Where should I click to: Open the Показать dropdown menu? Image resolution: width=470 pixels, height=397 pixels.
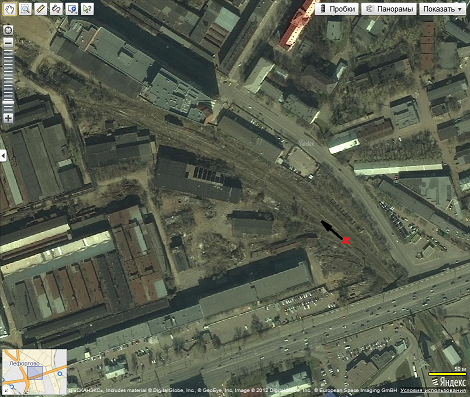click(442, 9)
